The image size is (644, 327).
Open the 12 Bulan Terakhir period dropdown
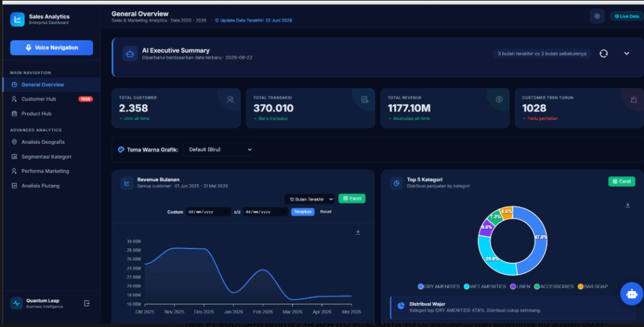pyautogui.click(x=310, y=199)
